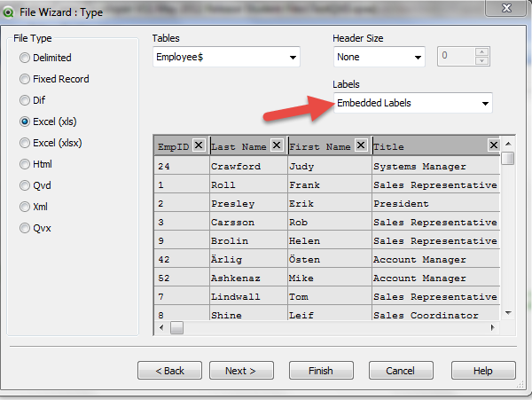Click the header size number field
The image size is (532, 400).
457,56
